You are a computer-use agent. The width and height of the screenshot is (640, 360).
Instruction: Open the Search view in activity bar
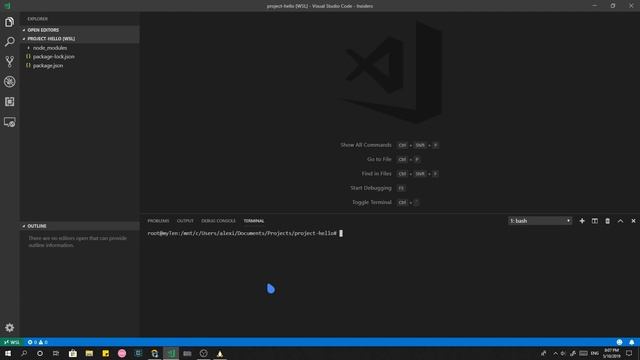pos(9,42)
